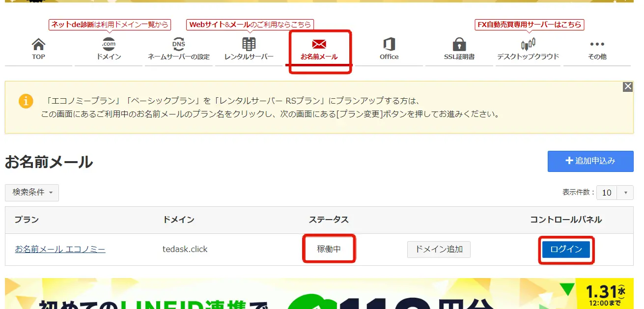Open the desktop cloud chart icon
Viewport: 644px width, 309px height.
528,45
